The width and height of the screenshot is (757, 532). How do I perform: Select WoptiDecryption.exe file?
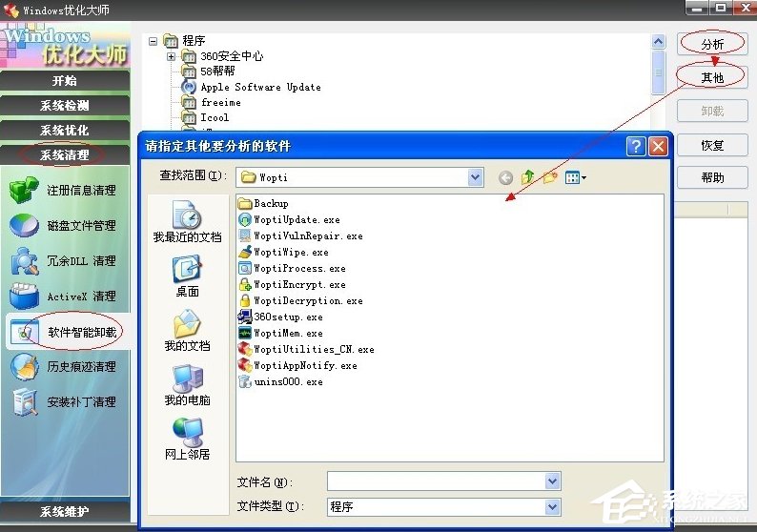(300, 300)
